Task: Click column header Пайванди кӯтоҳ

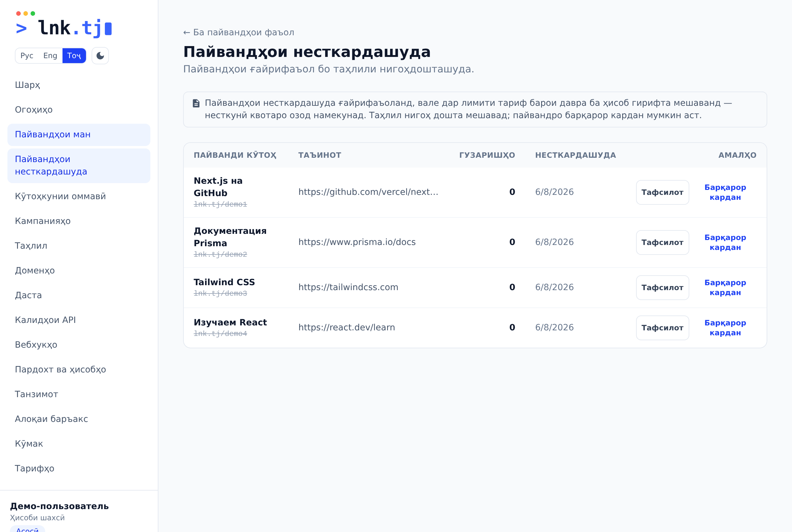Action: coord(235,155)
